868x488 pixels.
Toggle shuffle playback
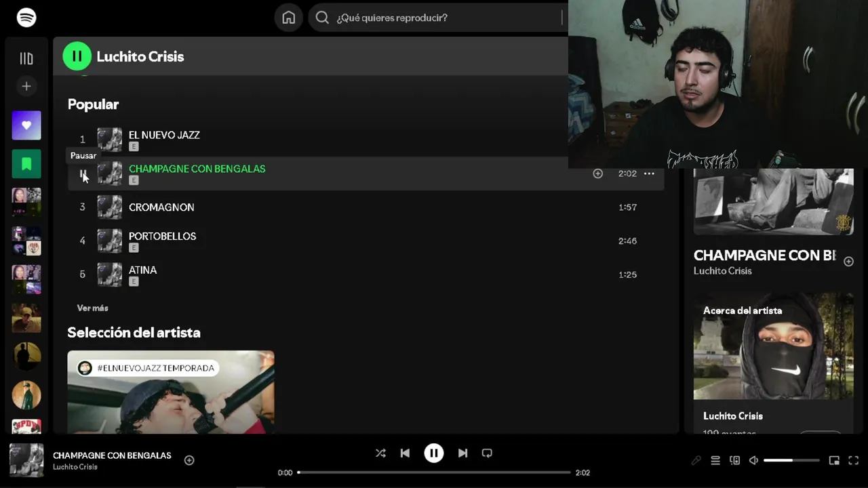pyautogui.click(x=380, y=453)
